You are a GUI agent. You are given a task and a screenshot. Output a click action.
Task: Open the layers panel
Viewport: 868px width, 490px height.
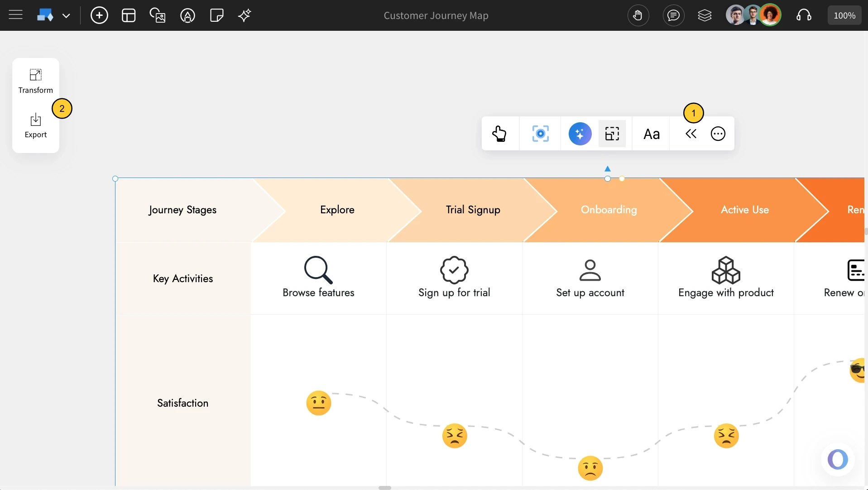click(705, 15)
